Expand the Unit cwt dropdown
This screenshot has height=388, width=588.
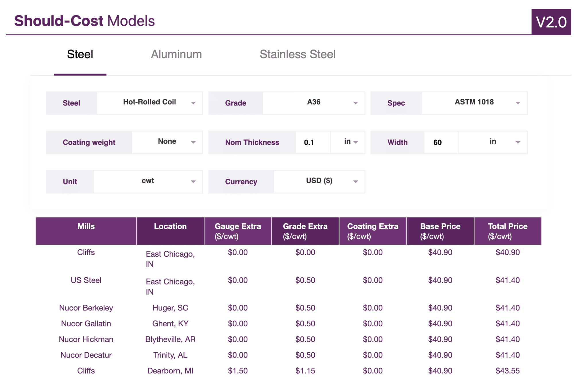[x=148, y=181]
